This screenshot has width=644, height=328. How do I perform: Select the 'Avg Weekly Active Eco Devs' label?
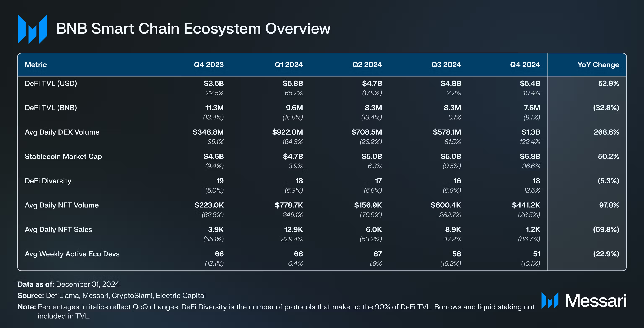click(x=72, y=254)
